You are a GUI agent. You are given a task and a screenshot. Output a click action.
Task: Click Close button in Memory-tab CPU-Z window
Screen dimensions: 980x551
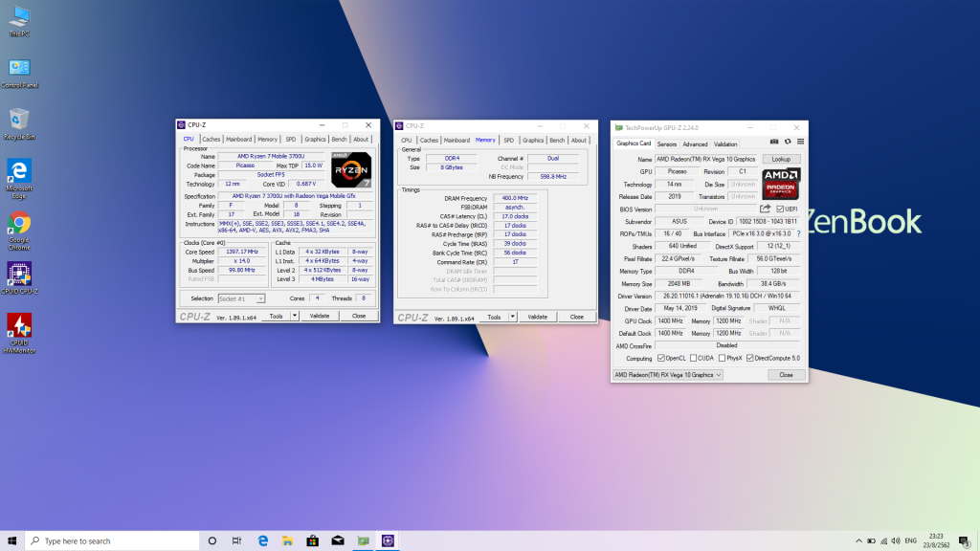577,317
